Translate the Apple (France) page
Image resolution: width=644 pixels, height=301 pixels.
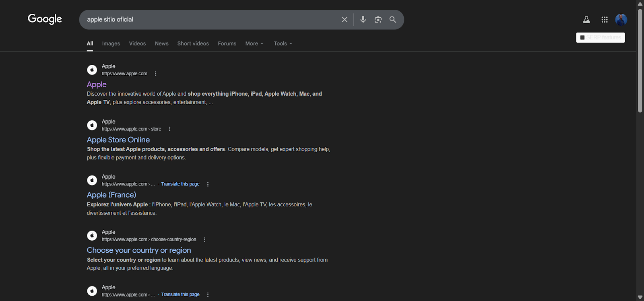(180, 184)
